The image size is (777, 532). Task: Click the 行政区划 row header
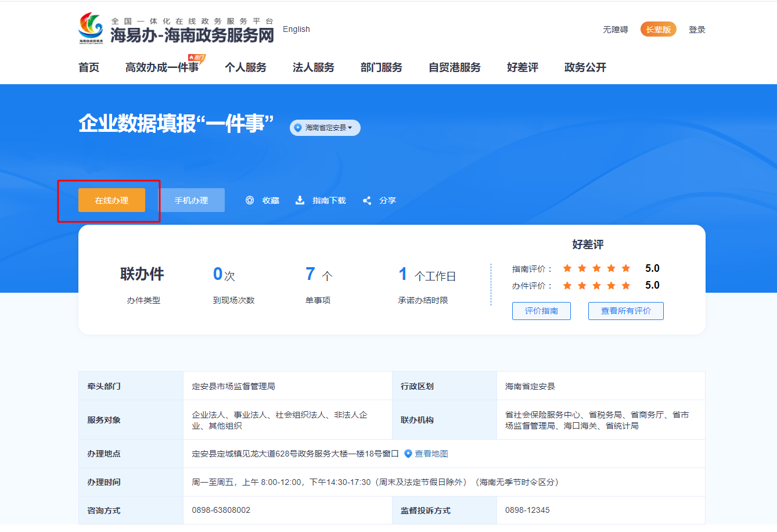click(417, 386)
